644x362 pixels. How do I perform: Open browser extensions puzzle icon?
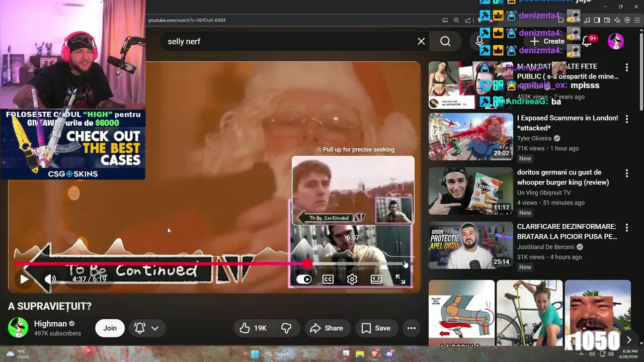click(x=560, y=20)
